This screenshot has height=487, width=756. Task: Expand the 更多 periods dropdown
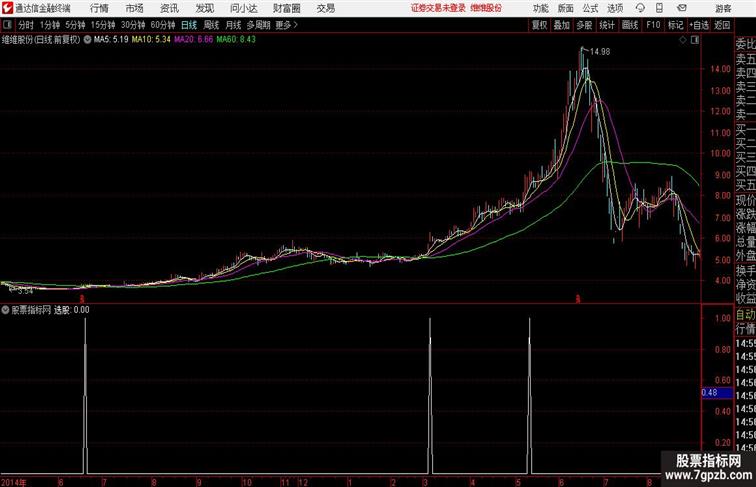(x=286, y=25)
